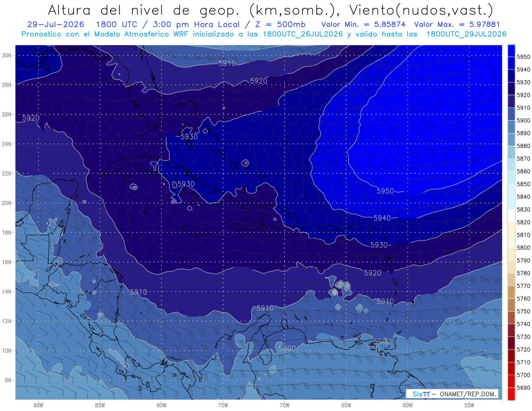Click the 60W longitude axis label
This screenshot has width=532, height=411.
[x=408, y=405]
